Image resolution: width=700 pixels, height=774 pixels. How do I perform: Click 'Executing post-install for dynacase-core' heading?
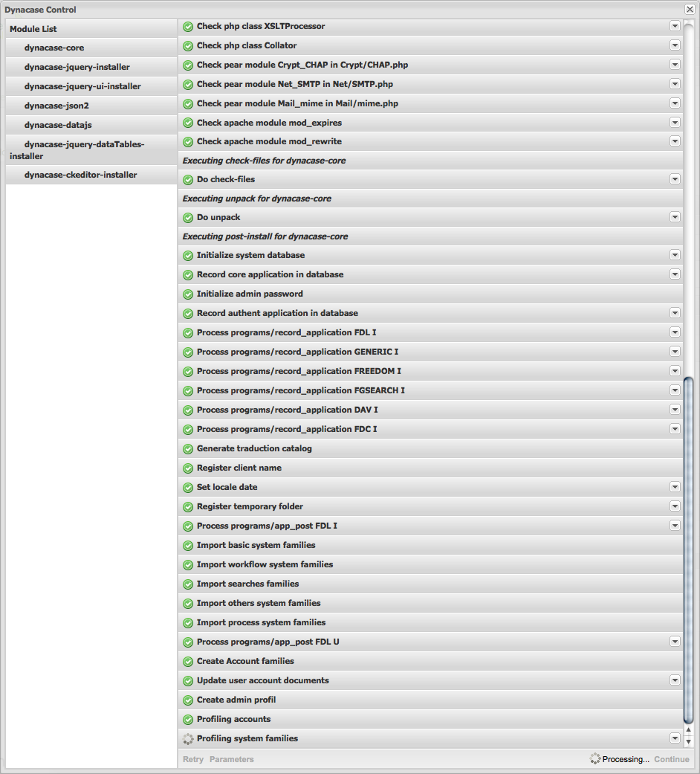pos(265,236)
